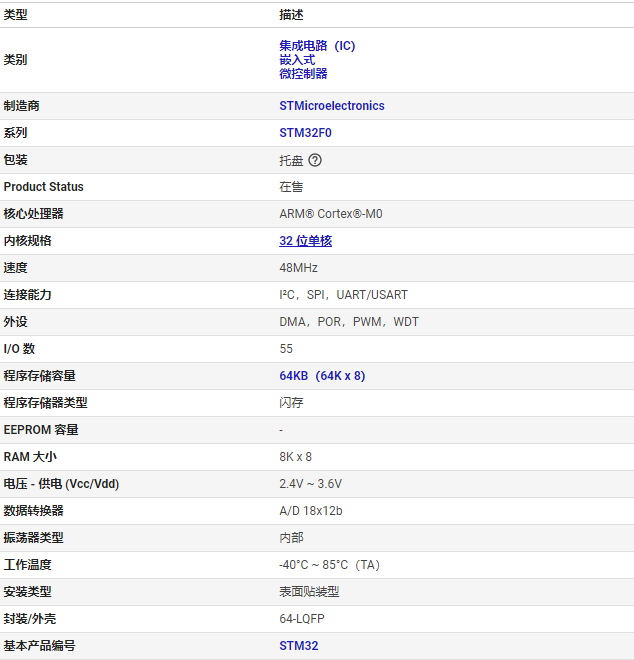
Task: Select the 基本产品编号 row label
Action: (40, 646)
